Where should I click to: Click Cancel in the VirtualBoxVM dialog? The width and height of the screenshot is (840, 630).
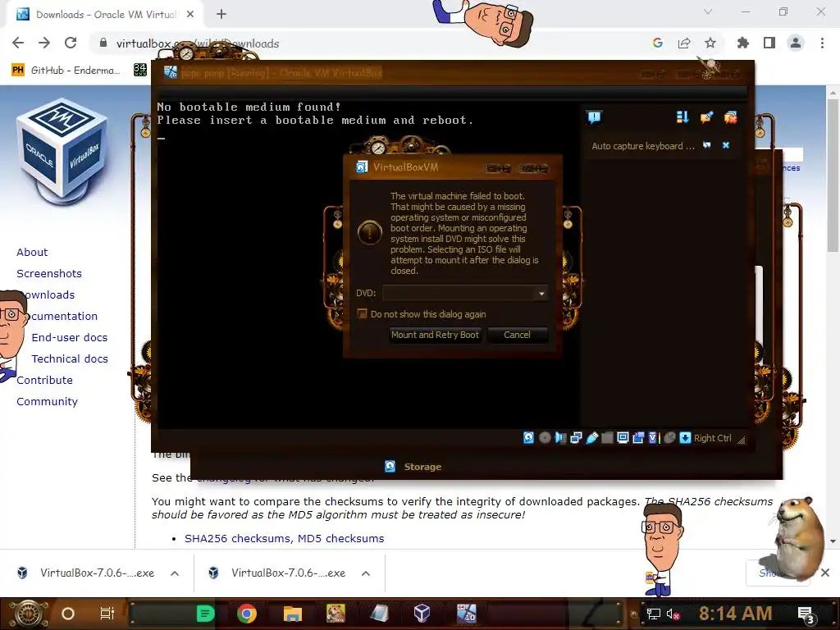coord(517,335)
